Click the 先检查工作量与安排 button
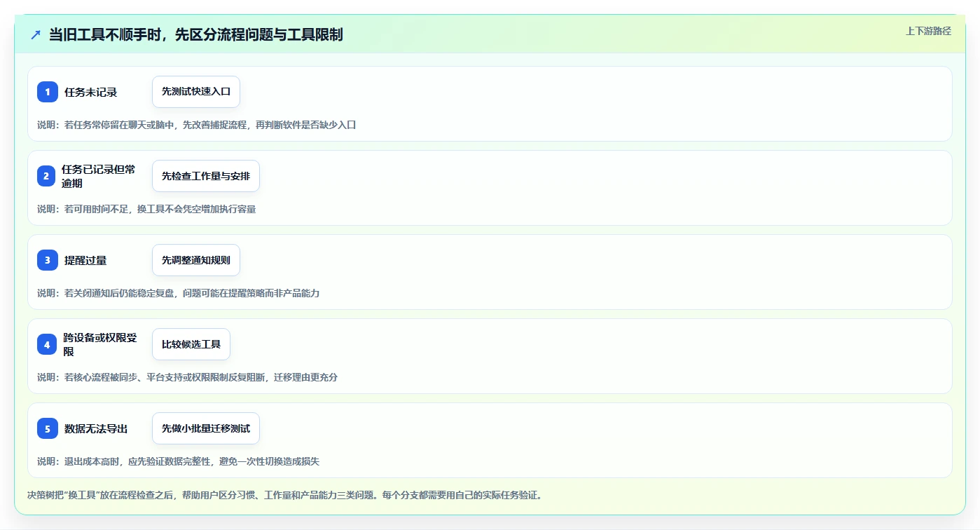980x530 pixels. coord(206,176)
